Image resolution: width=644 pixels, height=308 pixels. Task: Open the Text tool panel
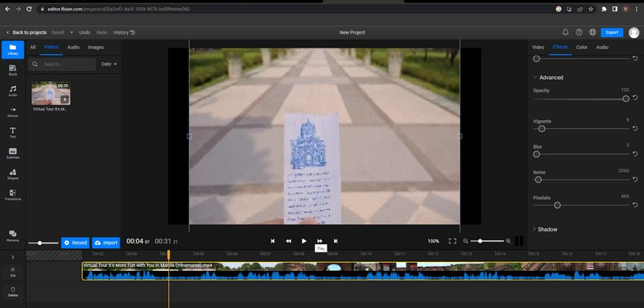13,132
